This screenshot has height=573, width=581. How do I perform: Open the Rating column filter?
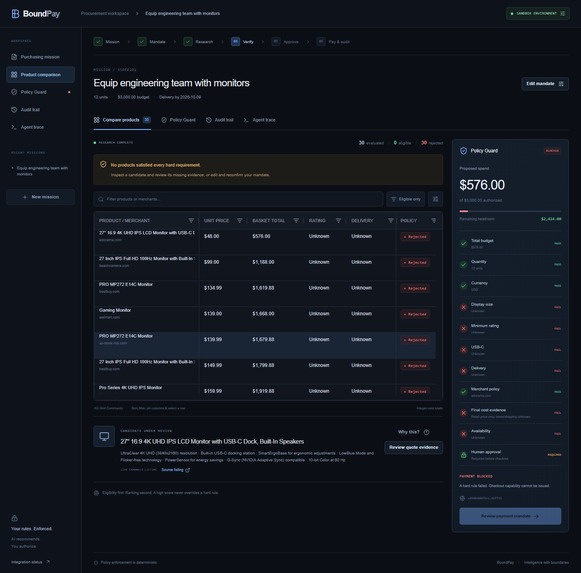click(x=338, y=221)
